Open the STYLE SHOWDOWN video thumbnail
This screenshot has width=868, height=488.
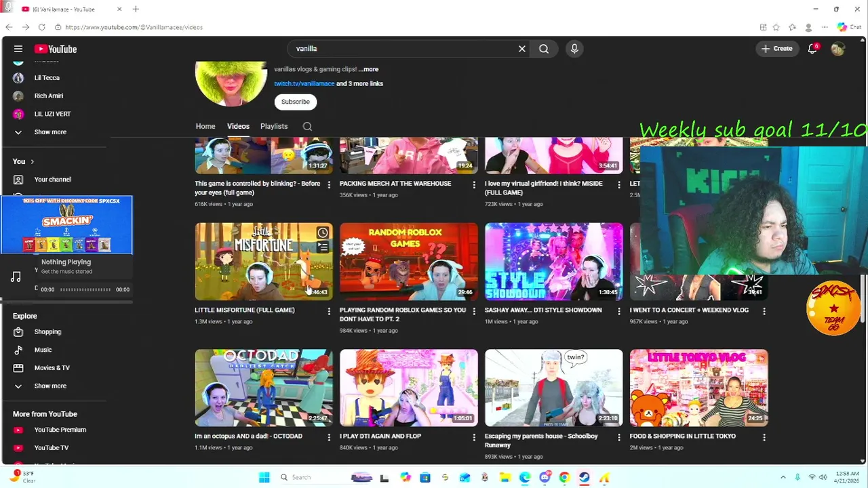pos(554,262)
